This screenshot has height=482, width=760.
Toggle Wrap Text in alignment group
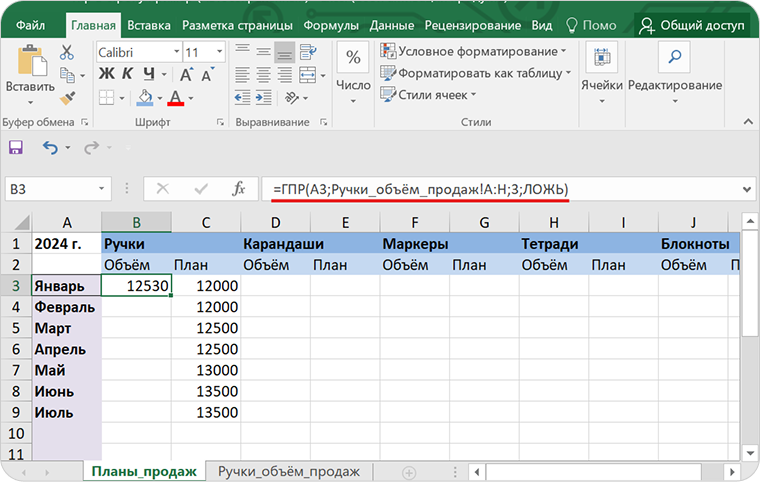tap(310, 52)
